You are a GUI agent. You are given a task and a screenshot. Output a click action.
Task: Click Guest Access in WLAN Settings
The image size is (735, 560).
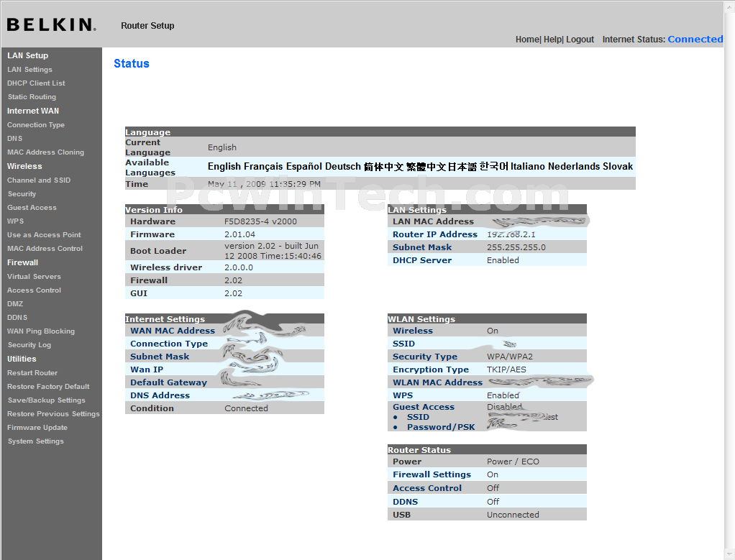[x=424, y=407]
